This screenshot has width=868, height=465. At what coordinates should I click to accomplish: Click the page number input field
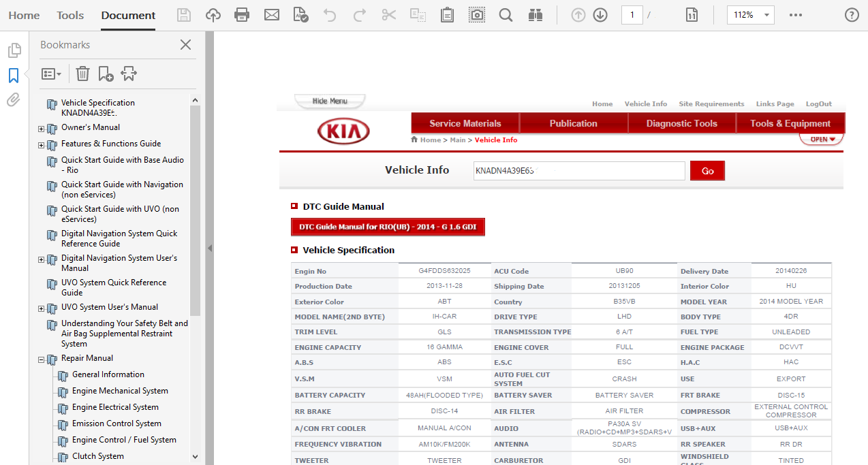pyautogui.click(x=632, y=14)
